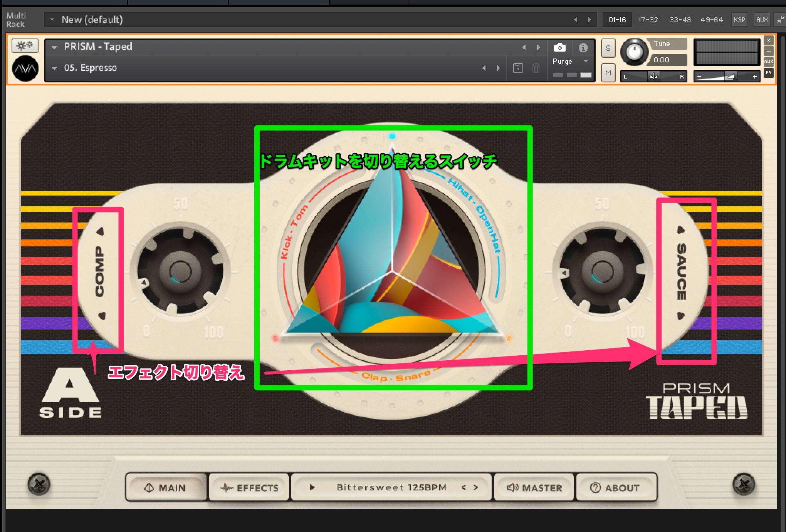Select the 17-32 channel page button

pos(648,20)
